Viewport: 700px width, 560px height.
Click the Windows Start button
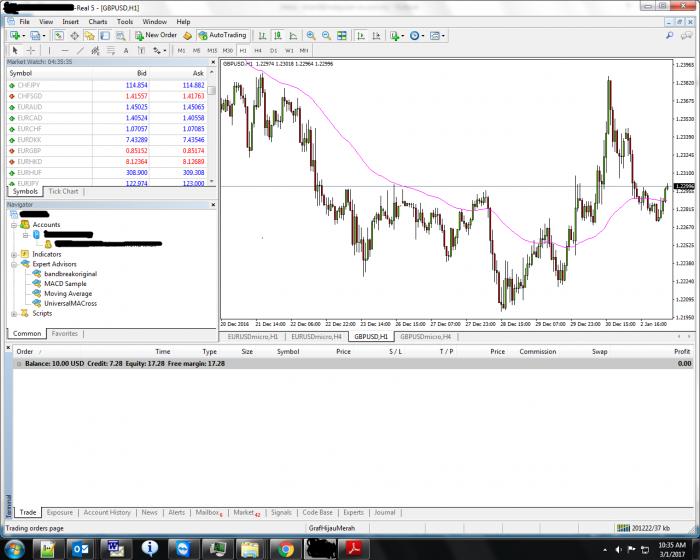(14, 549)
